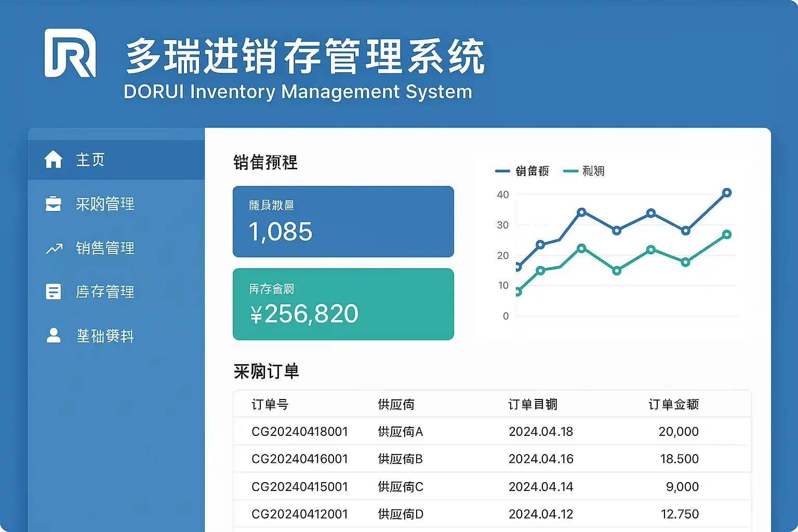Click the trend arrow icon for sales management

[x=54, y=249]
